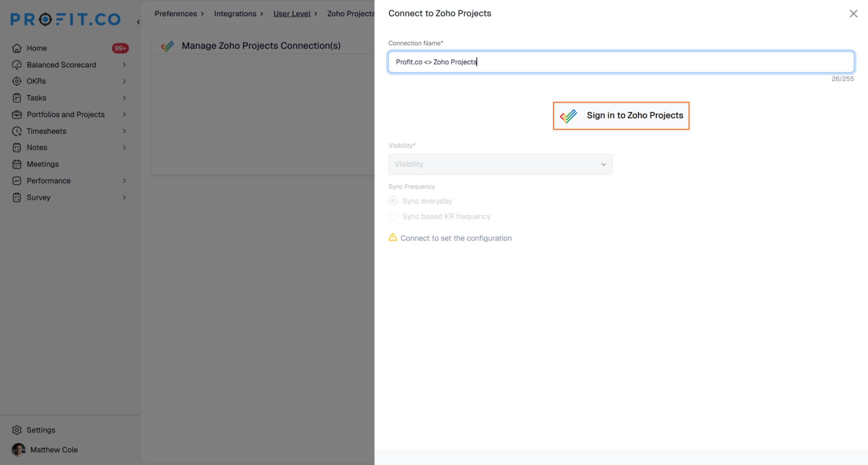Open Matthew Cole profile name
Viewport: 868px width, 465px height.
[x=54, y=450]
